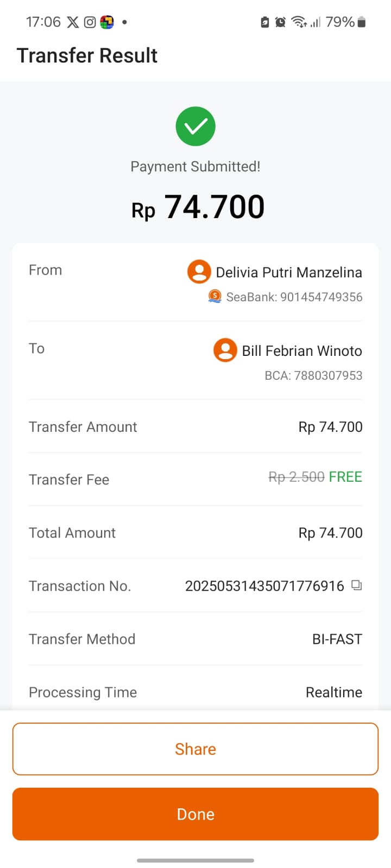Tap sender name Delivia Putri Manzelina
Image resolution: width=391 pixels, height=868 pixels.
coord(289,272)
